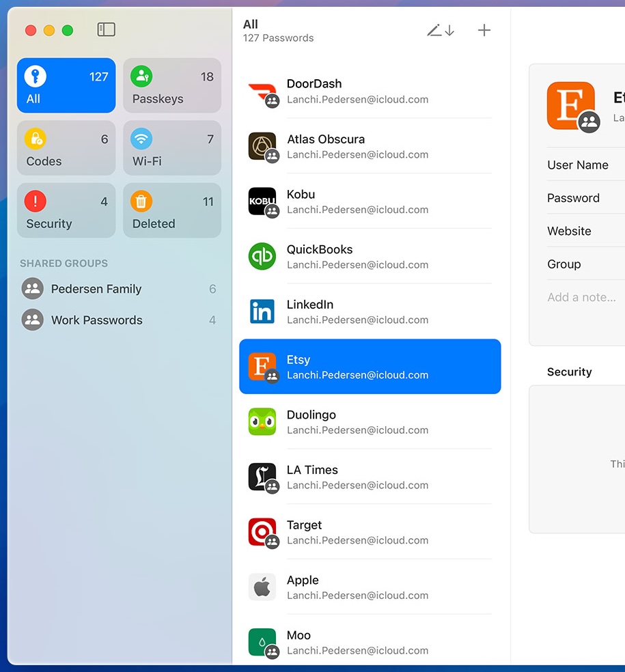Viewport: 625px width, 672px height.
Task: Select the Target password entry
Action: (370, 532)
